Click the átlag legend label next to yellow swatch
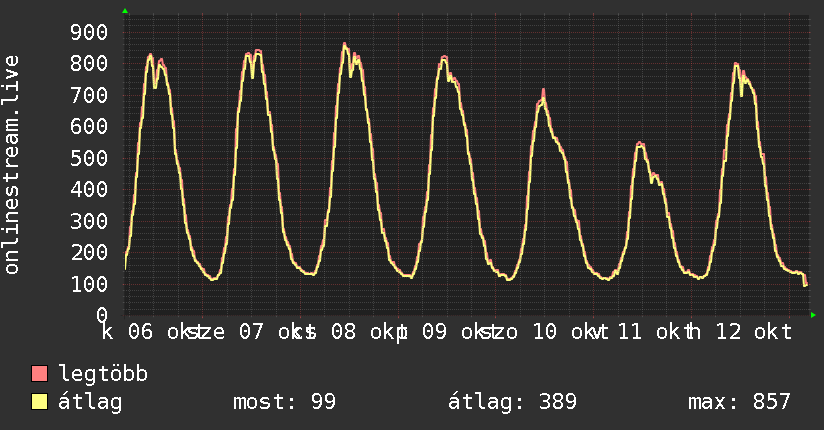This screenshot has width=824, height=430. (x=90, y=402)
